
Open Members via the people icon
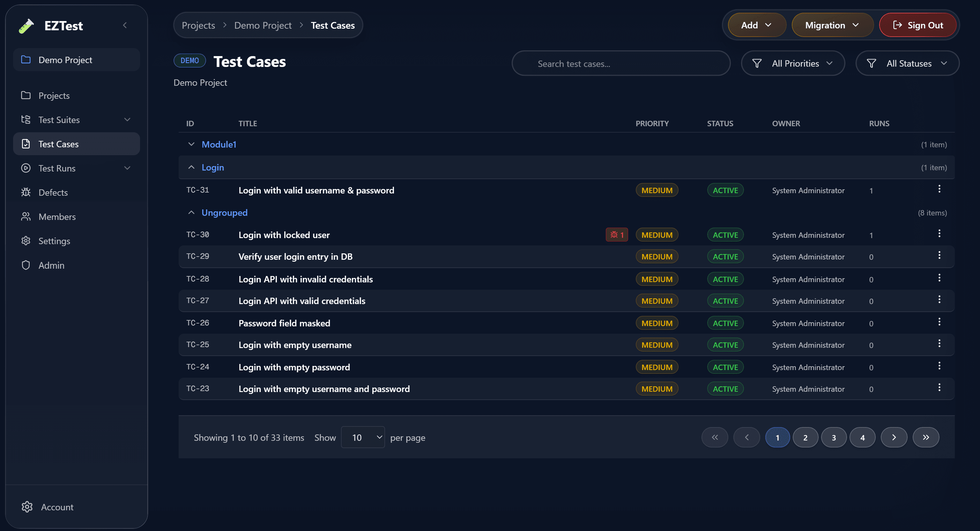[x=26, y=216]
